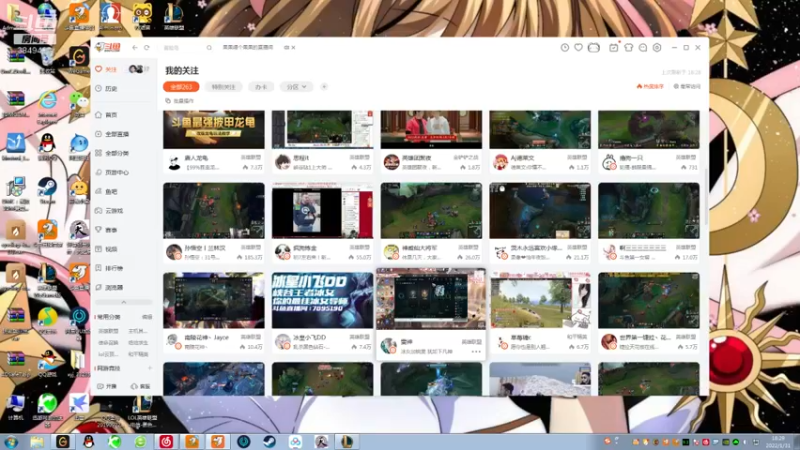
Task: Click the Douyu logo in the title bar
Action: click(x=108, y=47)
